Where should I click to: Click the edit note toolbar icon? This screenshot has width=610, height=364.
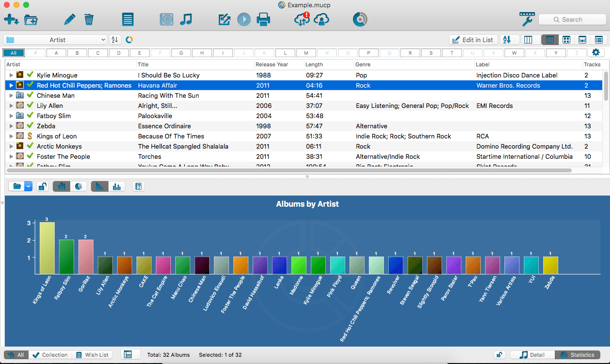coord(224,19)
